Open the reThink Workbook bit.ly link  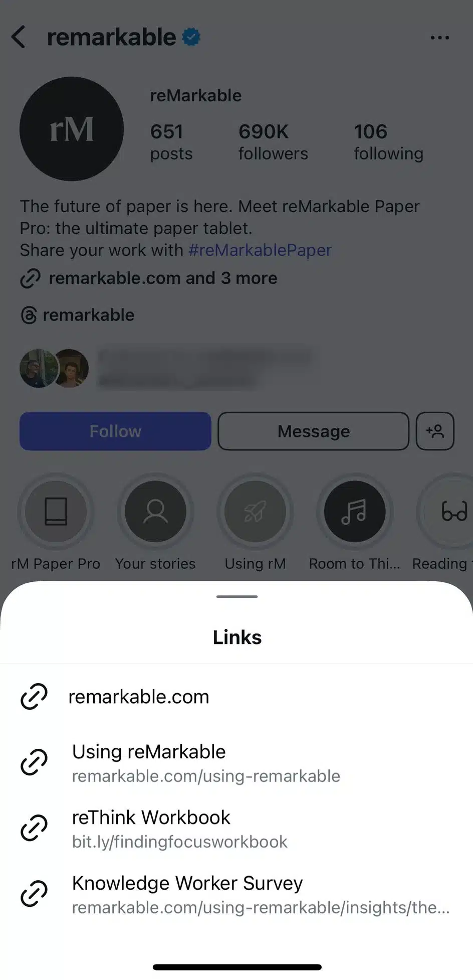[237, 828]
